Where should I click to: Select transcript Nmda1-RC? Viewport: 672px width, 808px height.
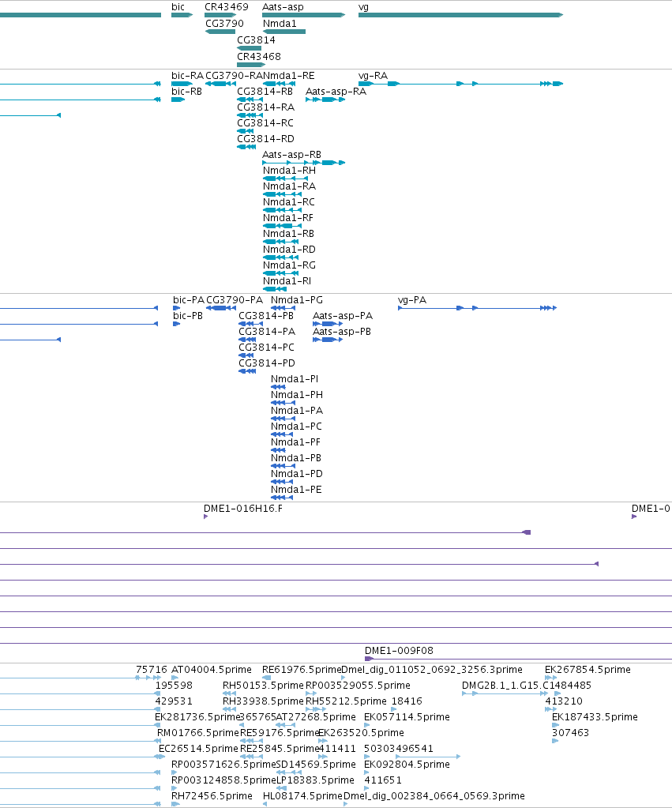(x=283, y=210)
